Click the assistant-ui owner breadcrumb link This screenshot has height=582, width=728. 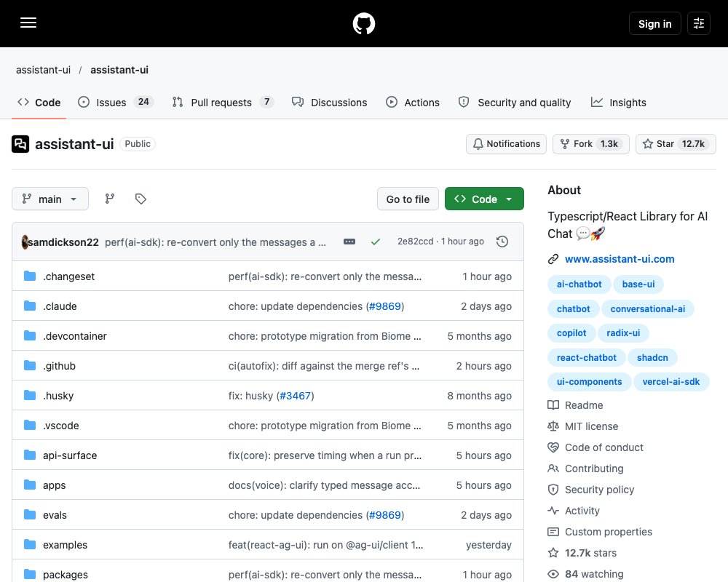coord(43,70)
